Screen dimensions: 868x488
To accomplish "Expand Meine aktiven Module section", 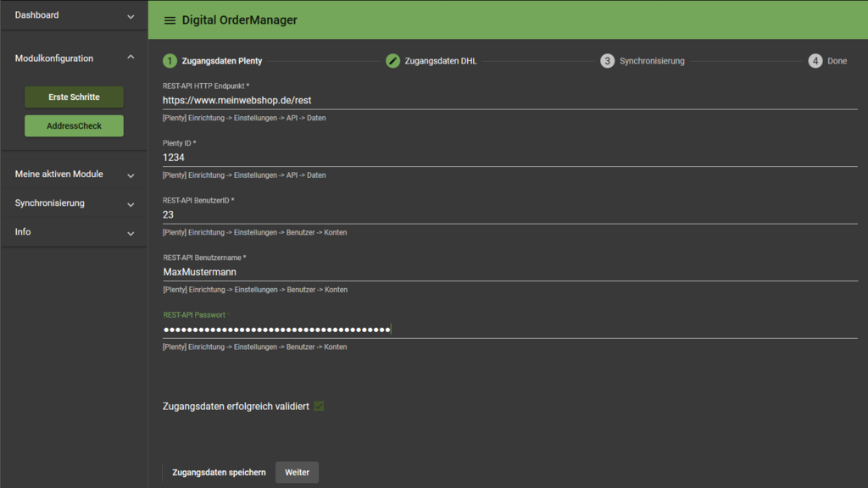I will click(131, 175).
